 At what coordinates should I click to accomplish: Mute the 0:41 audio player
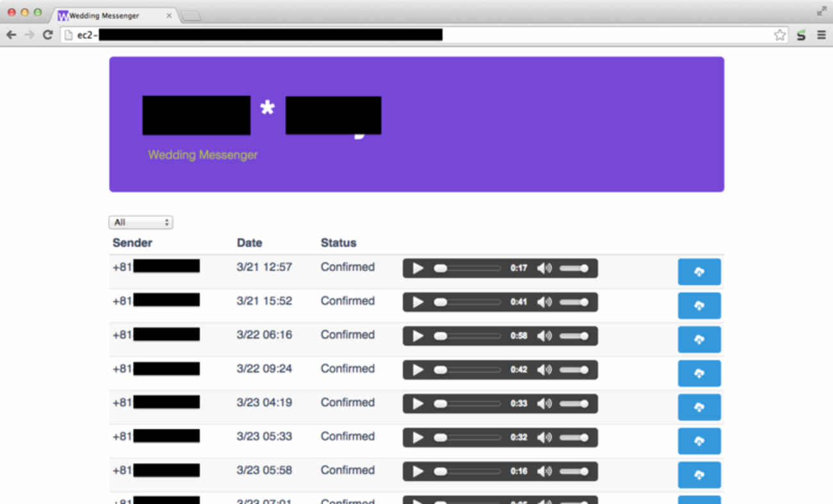544,302
